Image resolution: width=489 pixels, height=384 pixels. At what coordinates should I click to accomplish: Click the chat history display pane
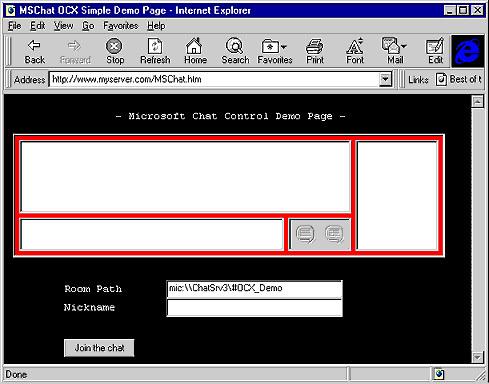point(185,176)
